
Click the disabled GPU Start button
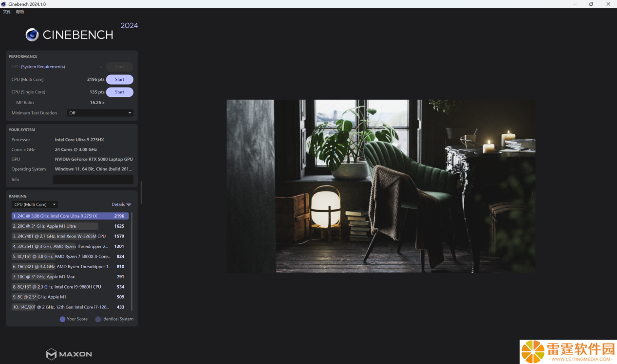tap(120, 67)
